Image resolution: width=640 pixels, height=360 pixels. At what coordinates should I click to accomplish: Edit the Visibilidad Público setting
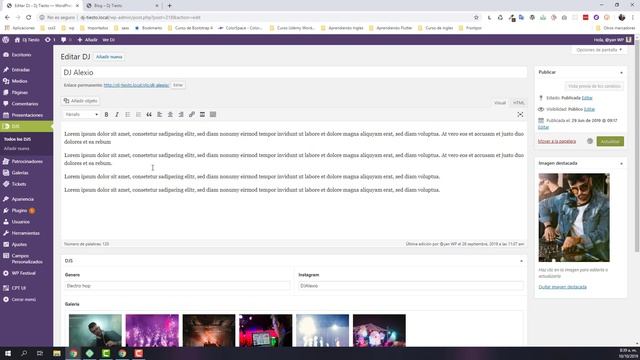589,109
